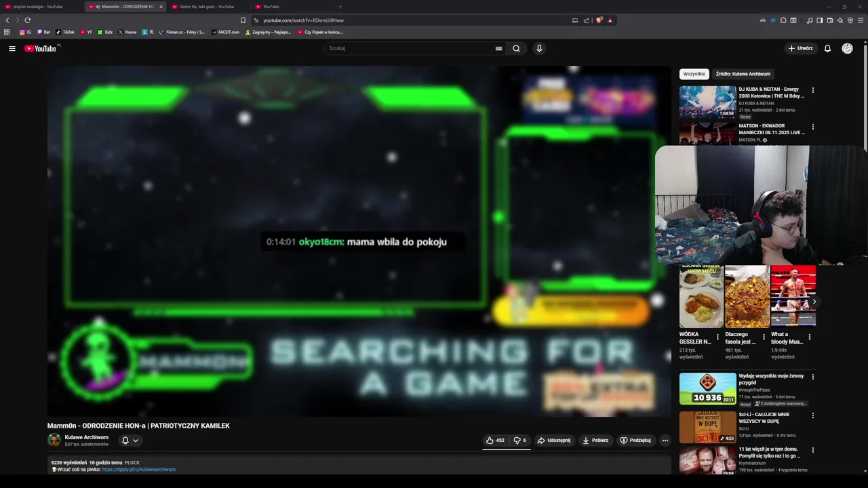868x488 pixels.
Task: Select Źródło: Kulawe Archiwum chip
Action: pos(743,74)
